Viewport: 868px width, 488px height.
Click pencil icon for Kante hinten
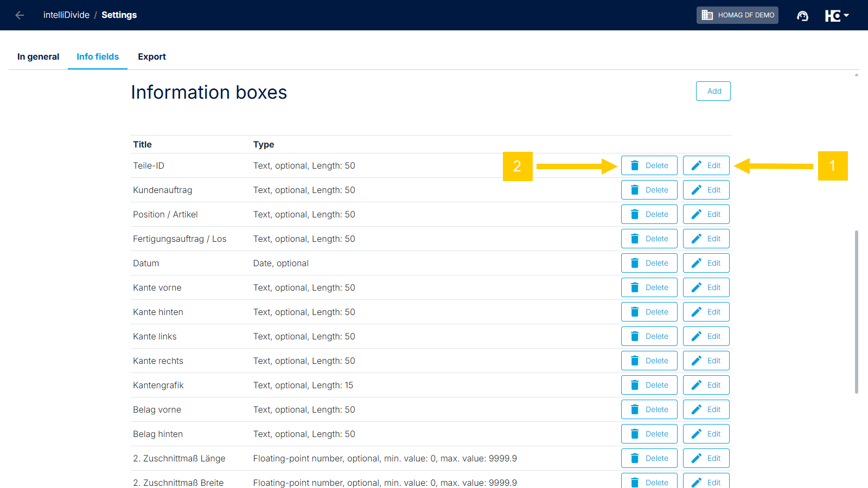click(697, 312)
